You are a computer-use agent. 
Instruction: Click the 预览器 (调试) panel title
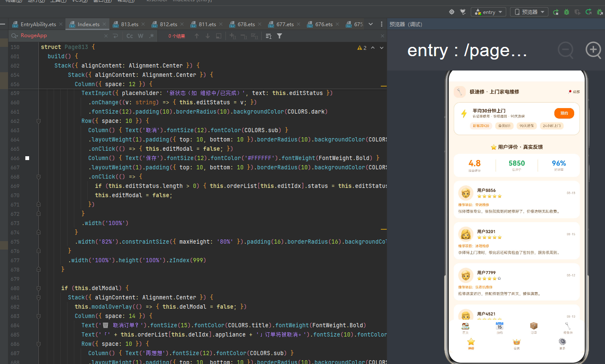406,24
